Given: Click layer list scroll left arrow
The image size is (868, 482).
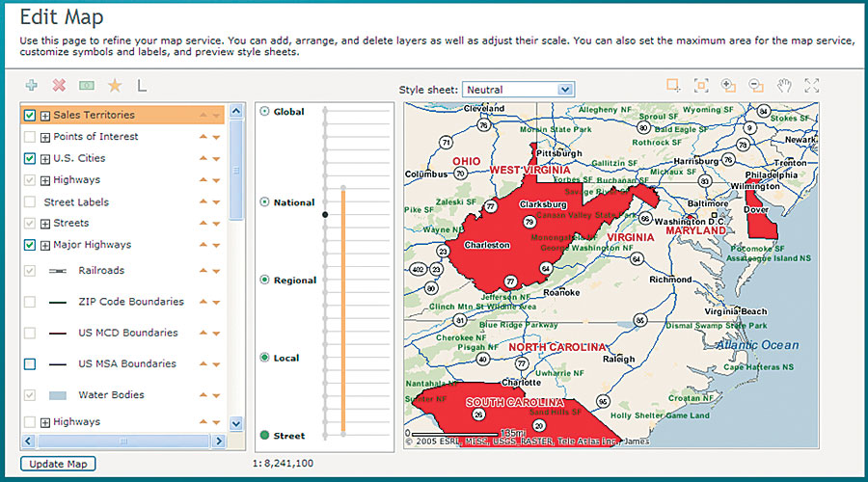Looking at the screenshot, I should [x=29, y=442].
